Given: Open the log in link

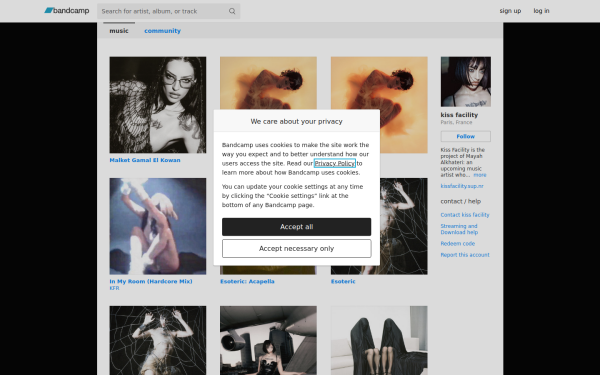Looking at the screenshot, I should click(541, 11).
